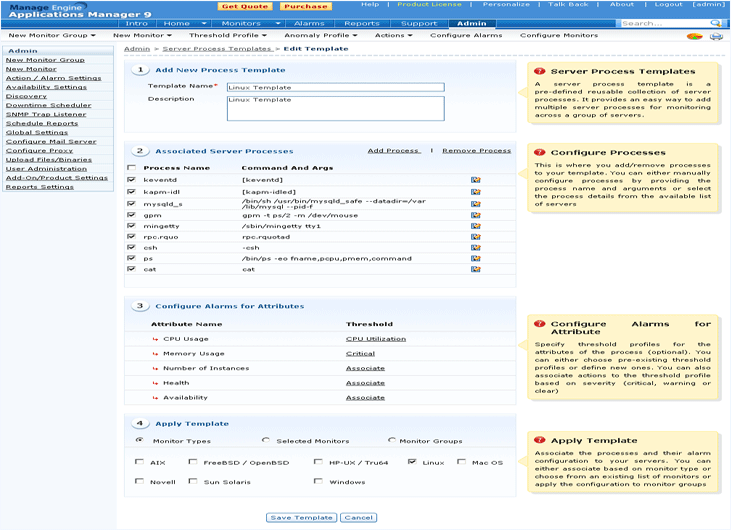The image size is (731, 530).
Task: Open Server Process Templates breadcrumb link
Action: (x=217, y=49)
